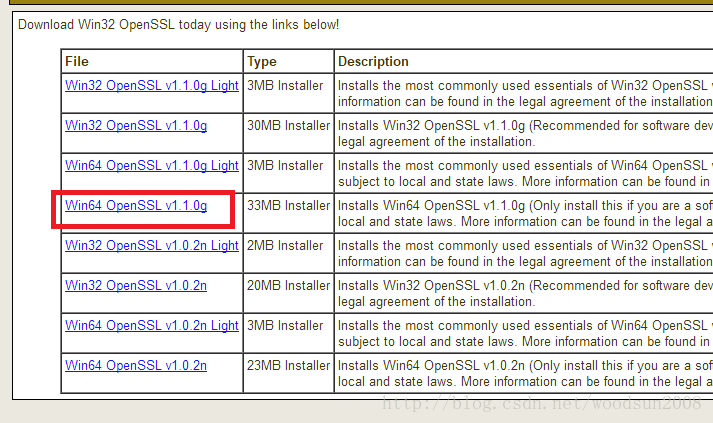Open the Win64 OpenSSL v1.1.0g Light link

(151, 166)
